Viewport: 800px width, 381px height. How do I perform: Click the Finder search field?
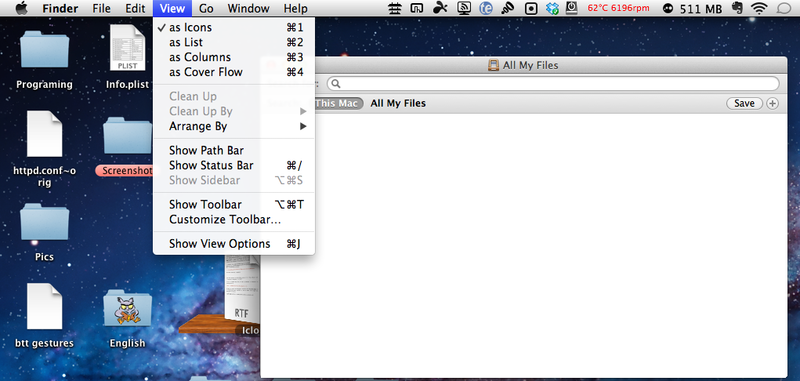tap(553, 84)
